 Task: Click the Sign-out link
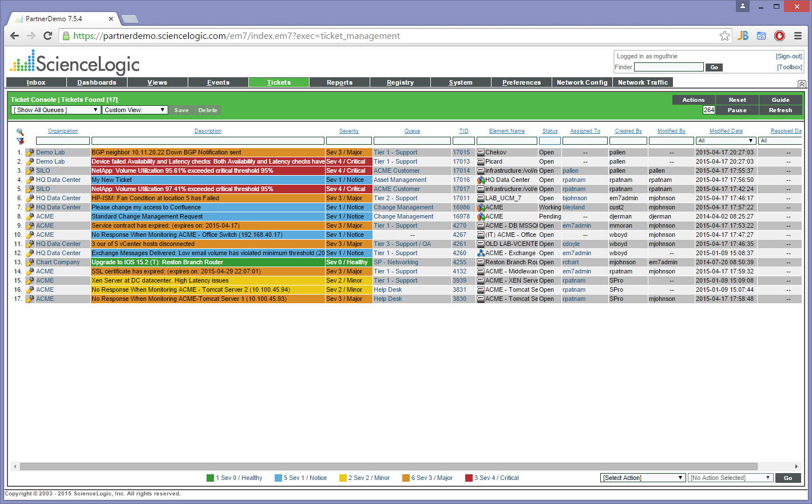click(x=789, y=56)
